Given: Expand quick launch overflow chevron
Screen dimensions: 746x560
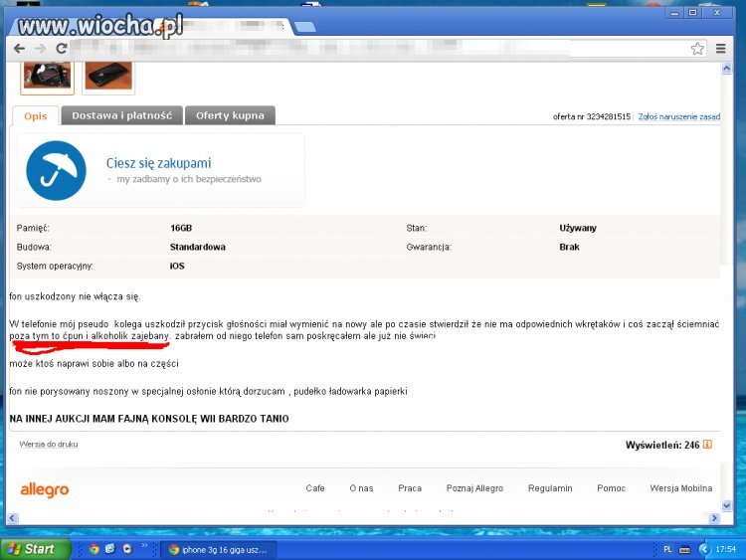Looking at the screenshot, I should pos(144,546).
